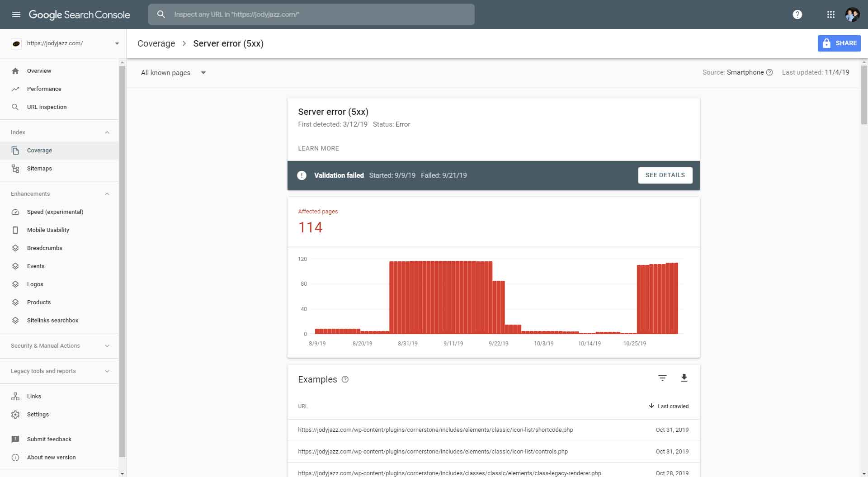Screen dimensions: 868x477
Task: Click the Overview home icon
Action: (15, 71)
